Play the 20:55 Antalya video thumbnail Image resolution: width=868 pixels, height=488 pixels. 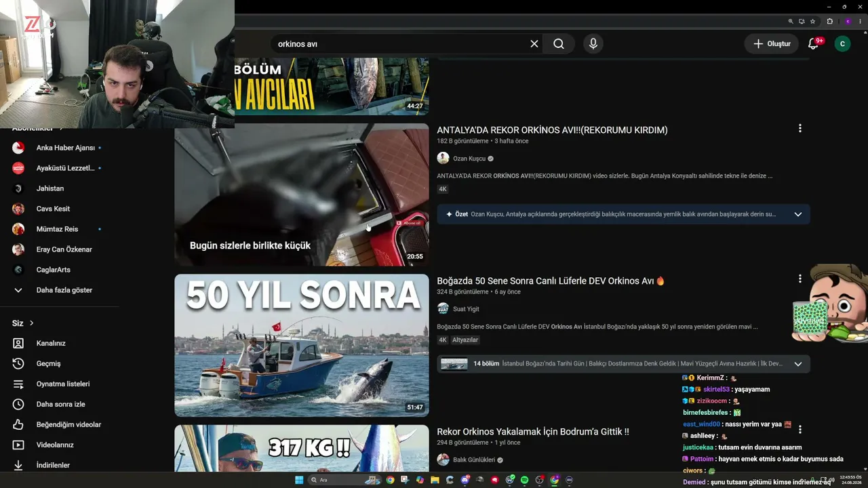click(302, 195)
